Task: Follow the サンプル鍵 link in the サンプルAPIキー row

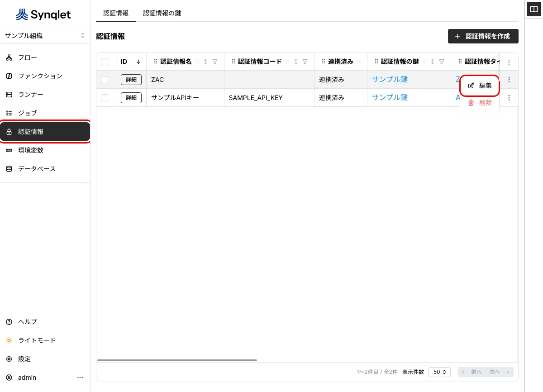Action: click(x=390, y=97)
